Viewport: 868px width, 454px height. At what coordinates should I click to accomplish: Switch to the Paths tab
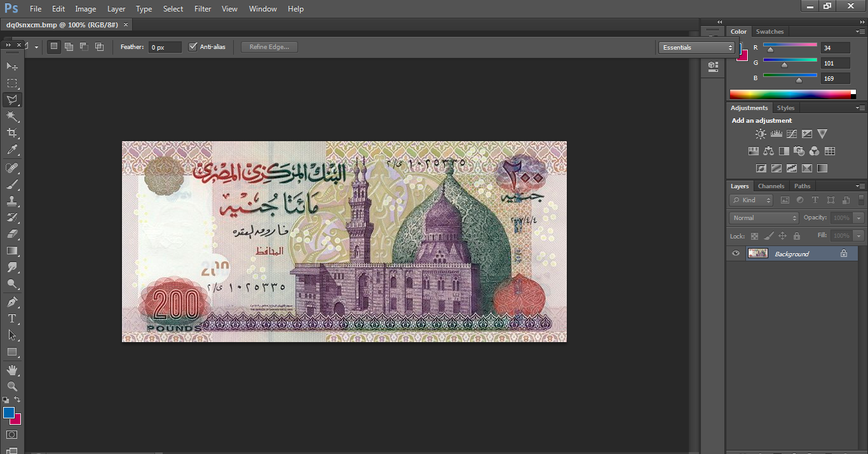pyautogui.click(x=802, y=186)
